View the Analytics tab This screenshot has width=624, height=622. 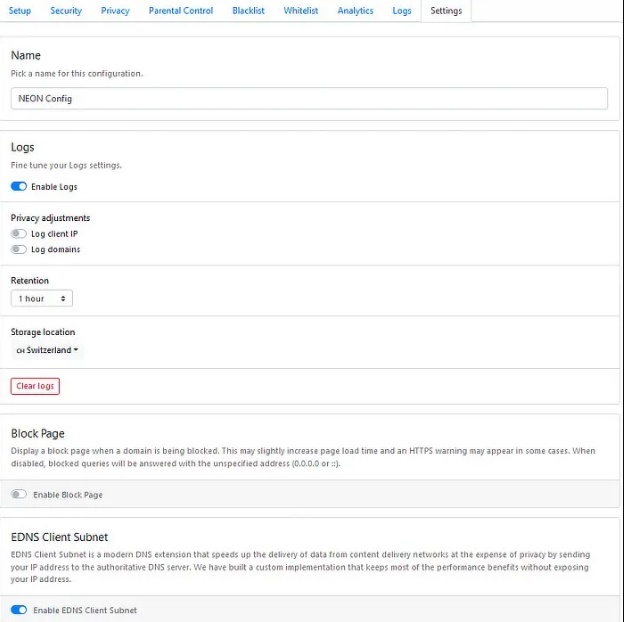point(355,11)
